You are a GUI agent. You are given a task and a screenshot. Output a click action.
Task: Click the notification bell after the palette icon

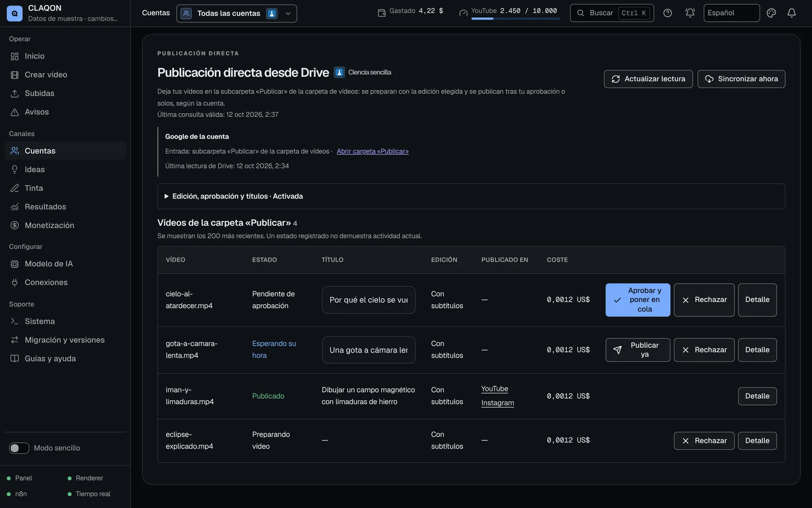point(792,13)
